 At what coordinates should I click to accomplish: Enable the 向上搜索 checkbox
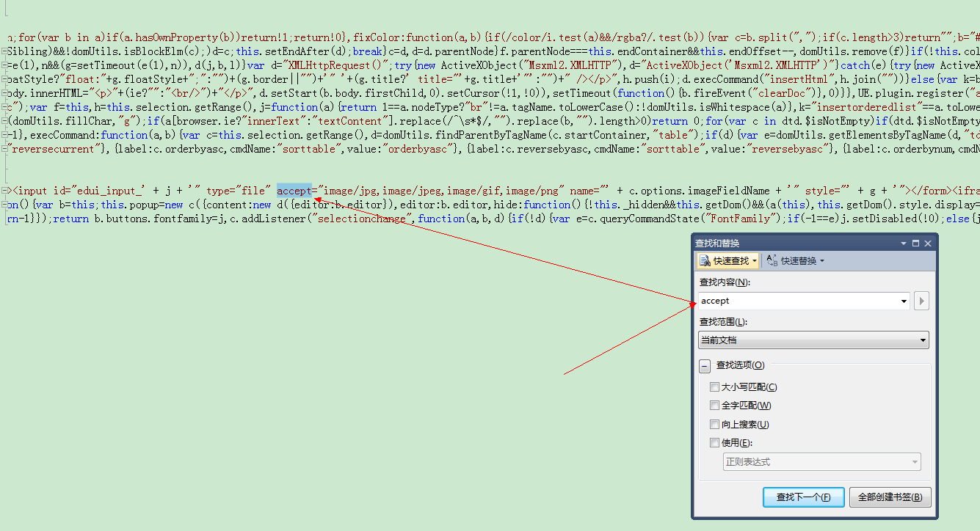point(714,425)
